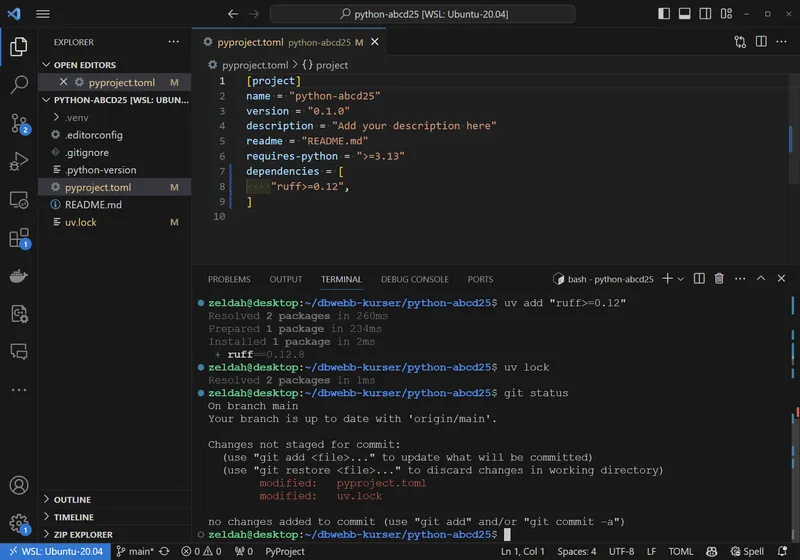
Task: Click Ln 1, Col 1 status
Action: [x=522, y=551]
